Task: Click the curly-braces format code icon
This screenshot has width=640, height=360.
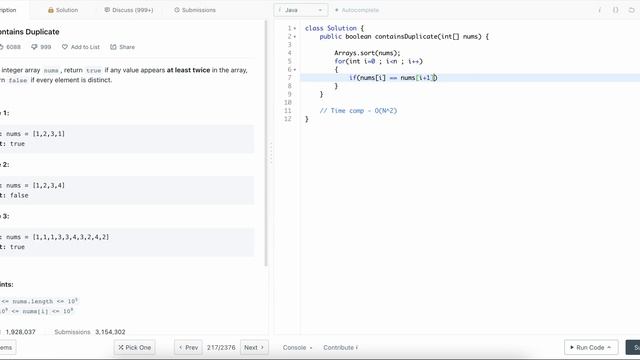Action: click(x=616, y=10)
